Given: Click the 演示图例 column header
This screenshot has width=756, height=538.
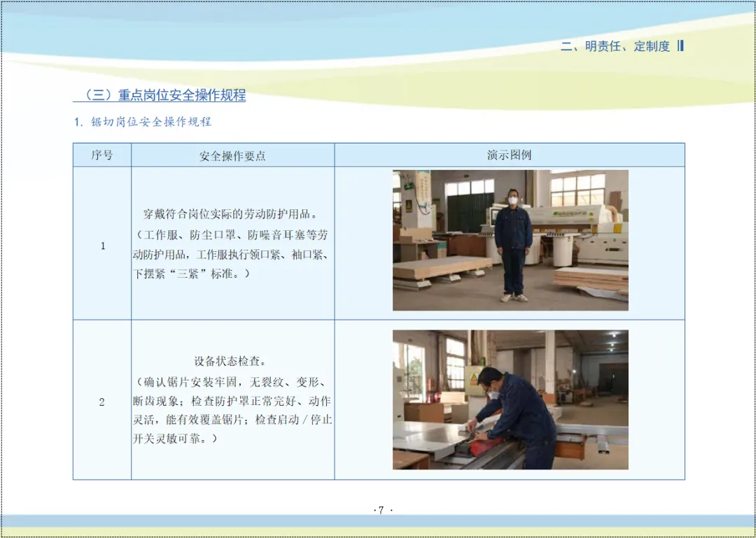Looking at the screenshot, I should pos(509,155).
